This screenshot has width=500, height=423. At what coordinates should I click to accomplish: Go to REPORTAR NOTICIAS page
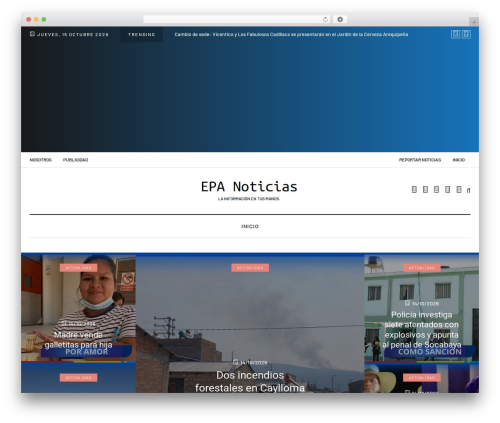[x=420, y=160]
